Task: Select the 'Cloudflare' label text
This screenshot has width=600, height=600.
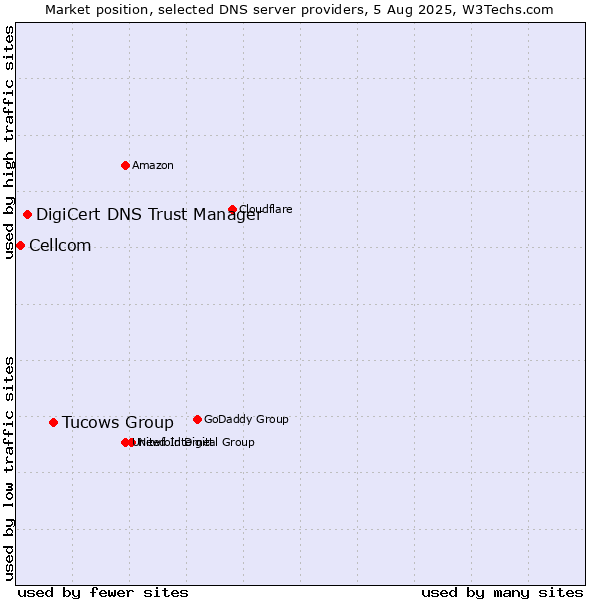Action: pyautogui.click(x=266, y=209)
